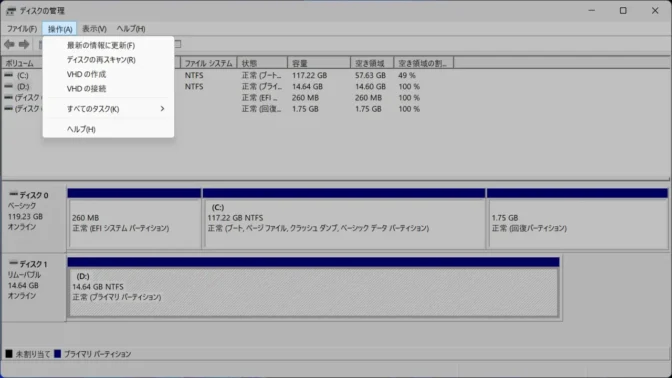Minimize the ディスクの管理 window
672x378 pixels.
[592, 11]
